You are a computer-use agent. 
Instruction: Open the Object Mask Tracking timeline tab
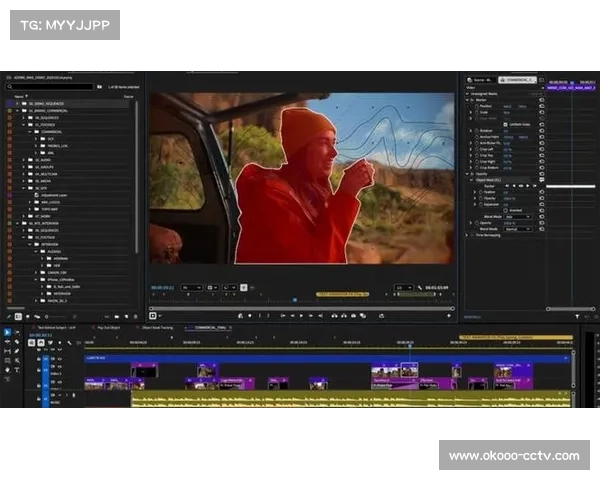157,328
